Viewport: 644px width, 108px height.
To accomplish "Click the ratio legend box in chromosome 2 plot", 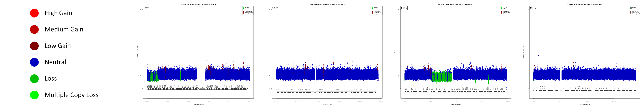I will (275, 8).
